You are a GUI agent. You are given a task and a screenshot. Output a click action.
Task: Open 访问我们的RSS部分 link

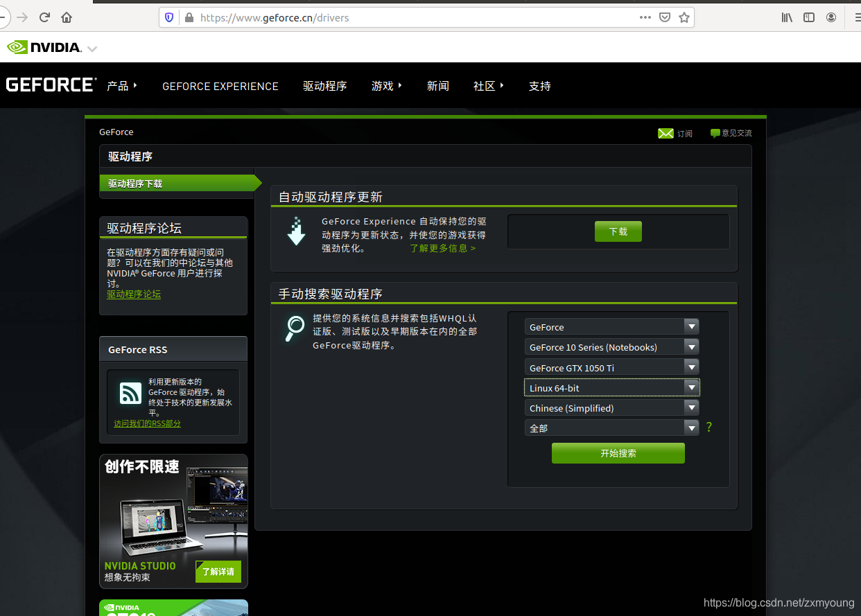(x=147, y=423)
